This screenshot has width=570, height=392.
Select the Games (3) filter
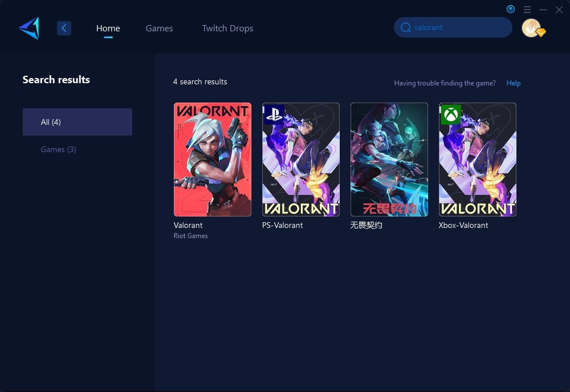(x=58, y=149)
